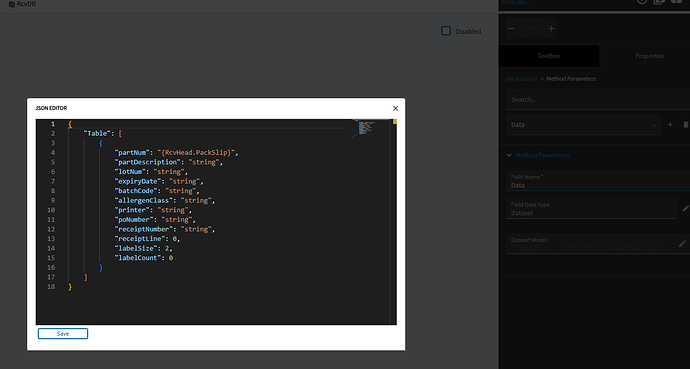Save the JSON Editor changes
690x369 pixels.
click(x=63, y=334)
